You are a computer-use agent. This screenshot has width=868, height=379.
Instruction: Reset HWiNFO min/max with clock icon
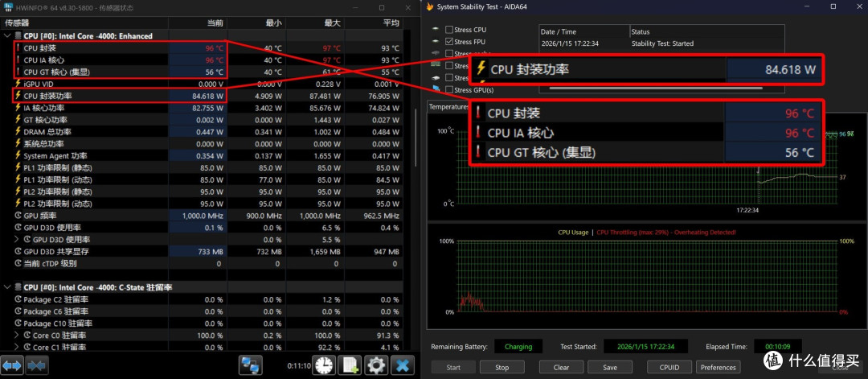[x=324, y=365]
